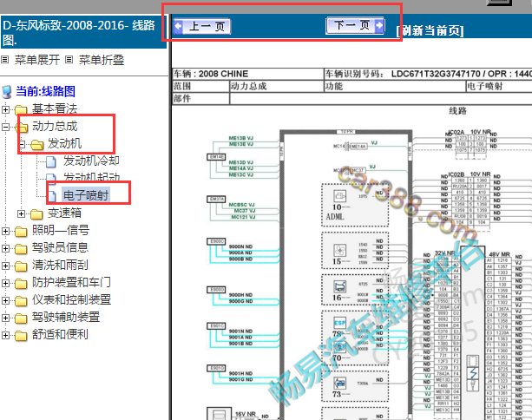Click the E900C connector box
The width and height of the screenshot is (532, 420).
tap(216, 241)
